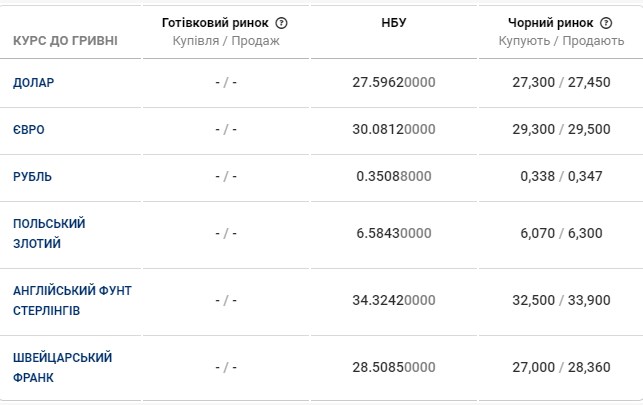
Task: Open the РУБЛЬ currency link
Action: pos(32,177)
